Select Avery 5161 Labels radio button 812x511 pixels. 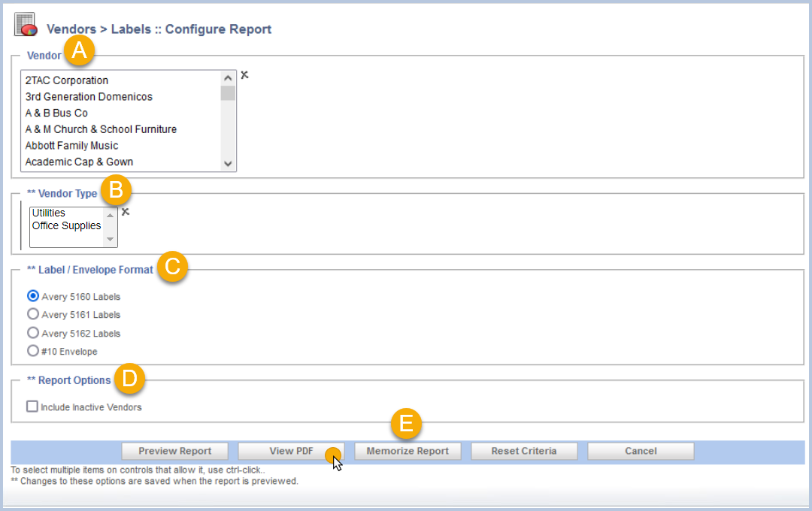[x=32, y=314]
